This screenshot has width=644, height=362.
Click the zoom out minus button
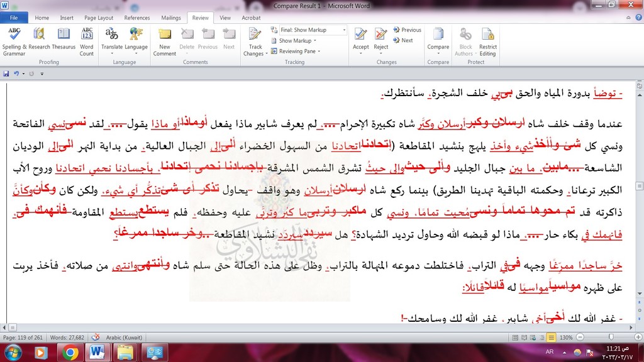pyautogui.click(x=580, y=337)
